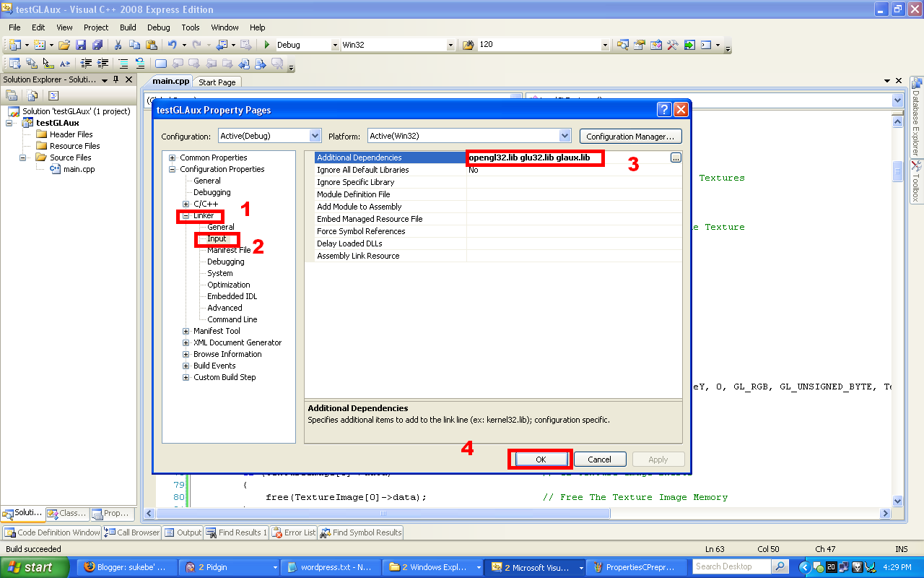This screenshot has height=578, width=924.
Task: Click the Increase Indent icon
Action: [103, 64]
